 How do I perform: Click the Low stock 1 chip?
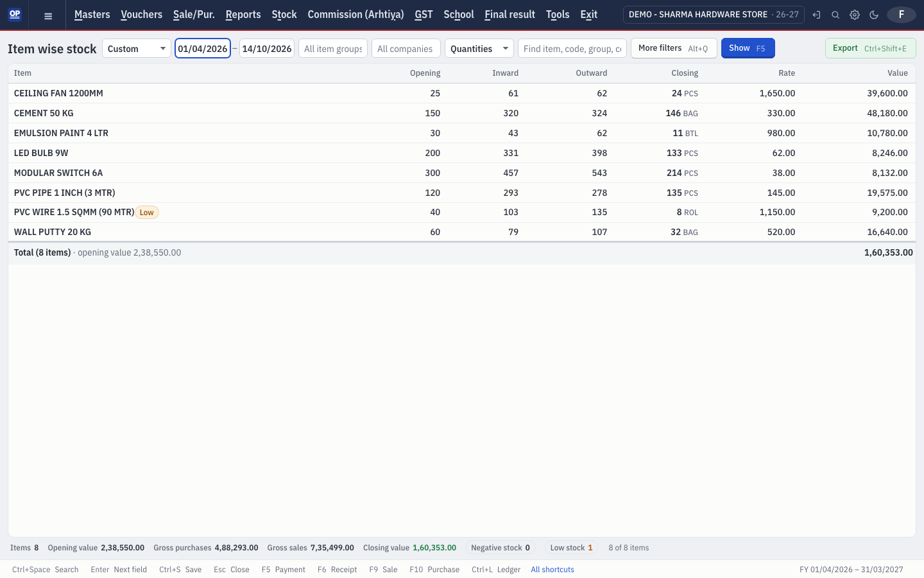571,548
